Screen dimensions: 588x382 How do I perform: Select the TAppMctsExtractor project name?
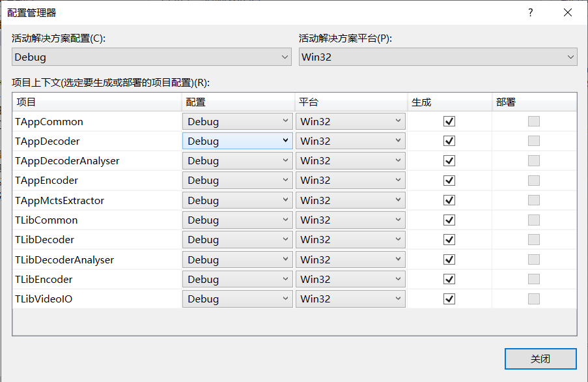click(x=60, y=200)
